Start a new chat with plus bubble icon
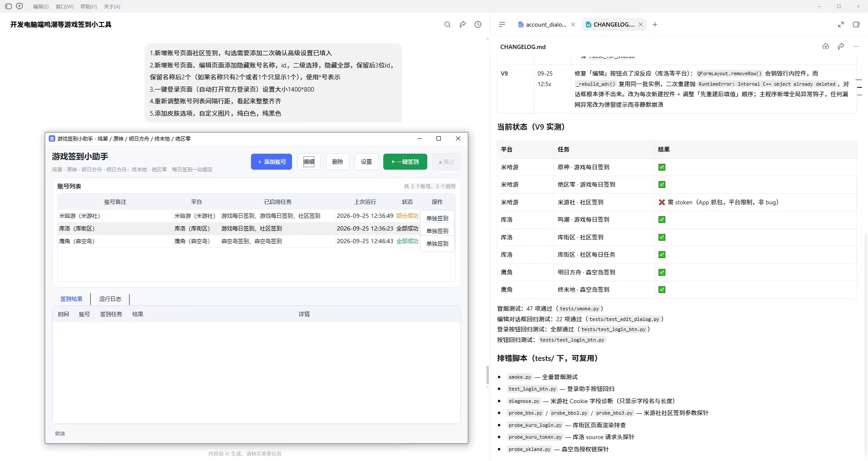The width and height of the screenshot is (868, 461). (x=19, y=6)
